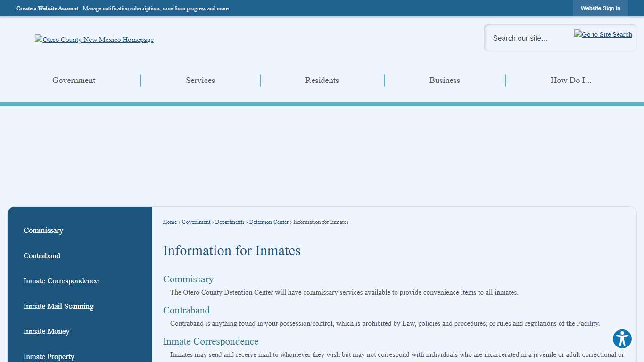Select Inmate Correspondence in sidebar
Viewport: 644px width, 362px height.
61,281
